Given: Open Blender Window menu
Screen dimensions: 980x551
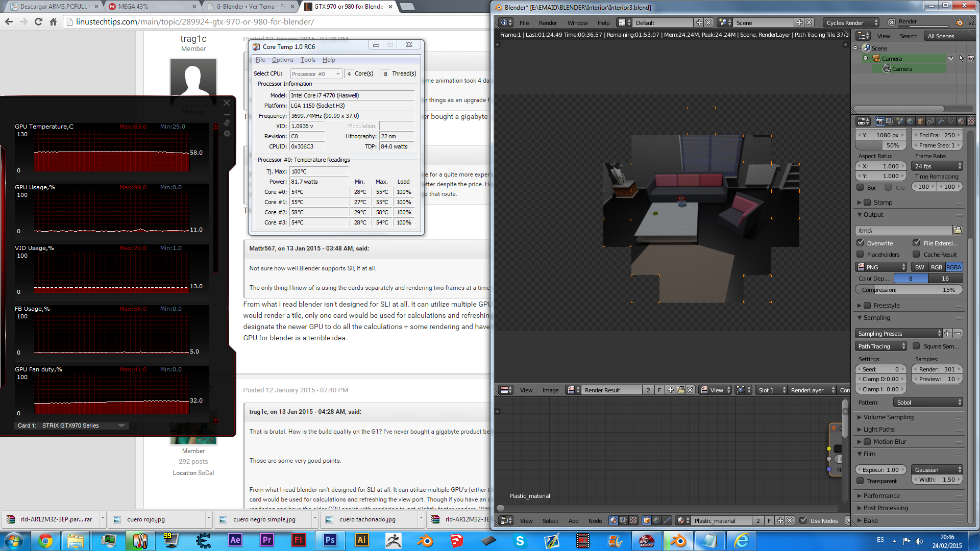Looking at the screenshot, I should click(577, 22).
